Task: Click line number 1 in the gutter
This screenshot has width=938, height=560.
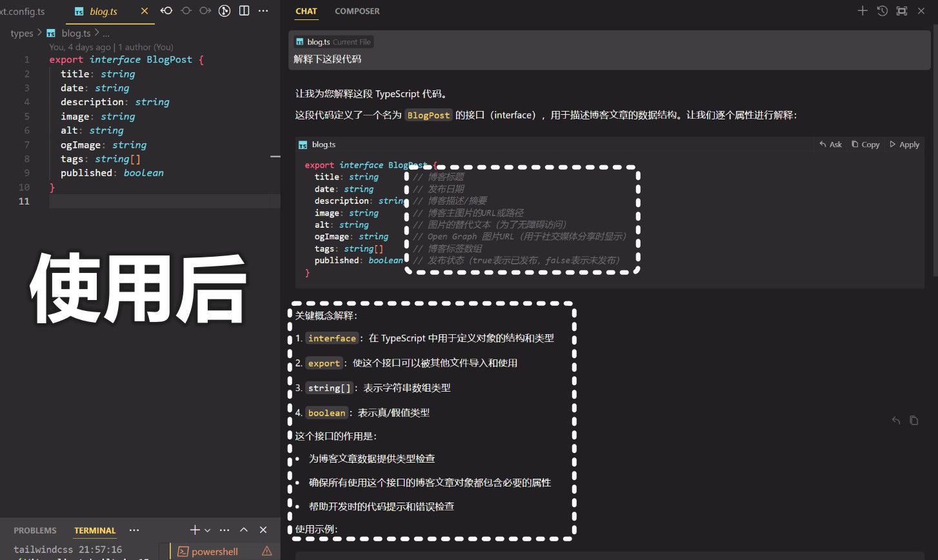Action: pos(27,59)
